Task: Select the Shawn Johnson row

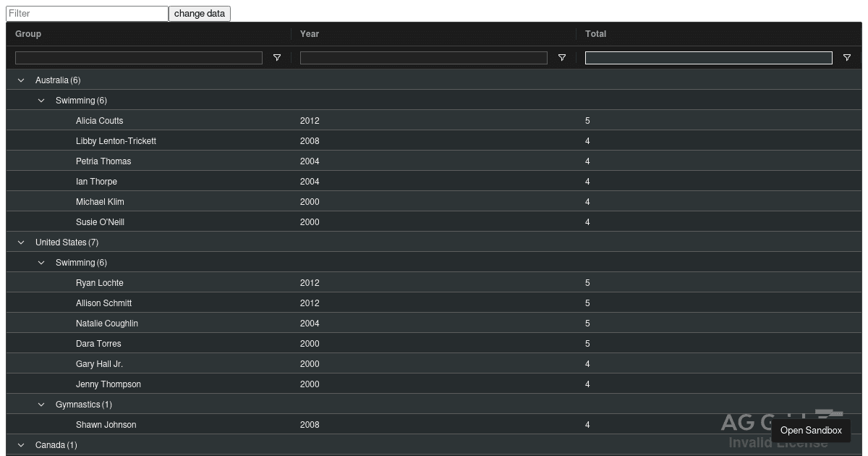Action: [289, 425]
